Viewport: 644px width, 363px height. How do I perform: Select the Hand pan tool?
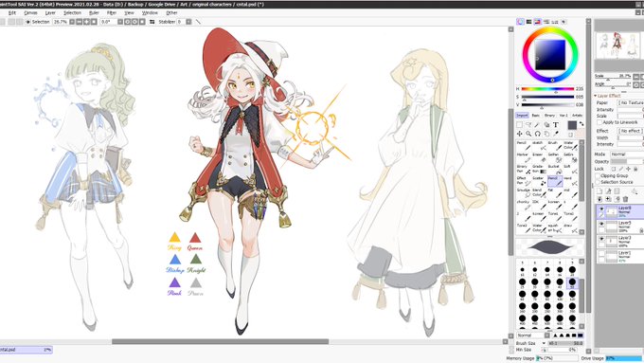[546, 134]
